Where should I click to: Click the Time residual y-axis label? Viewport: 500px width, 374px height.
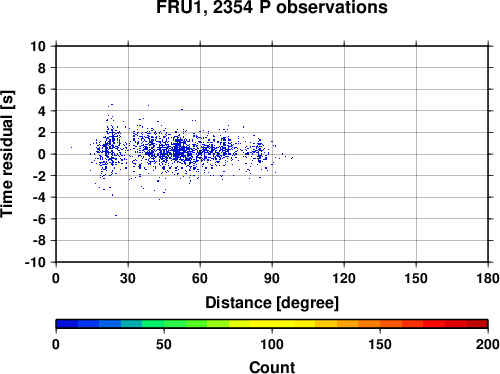7,154
